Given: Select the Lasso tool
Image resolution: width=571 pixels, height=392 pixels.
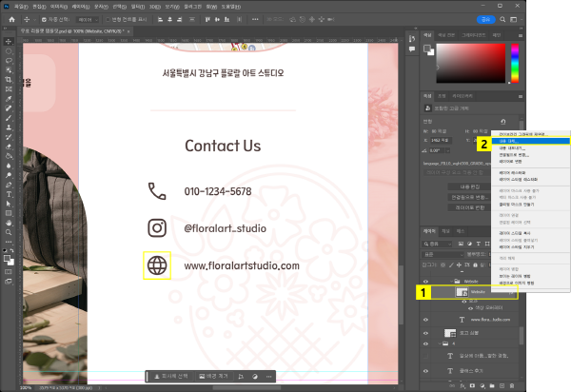Looking at the screenshot, I should (x=9, y=61).
